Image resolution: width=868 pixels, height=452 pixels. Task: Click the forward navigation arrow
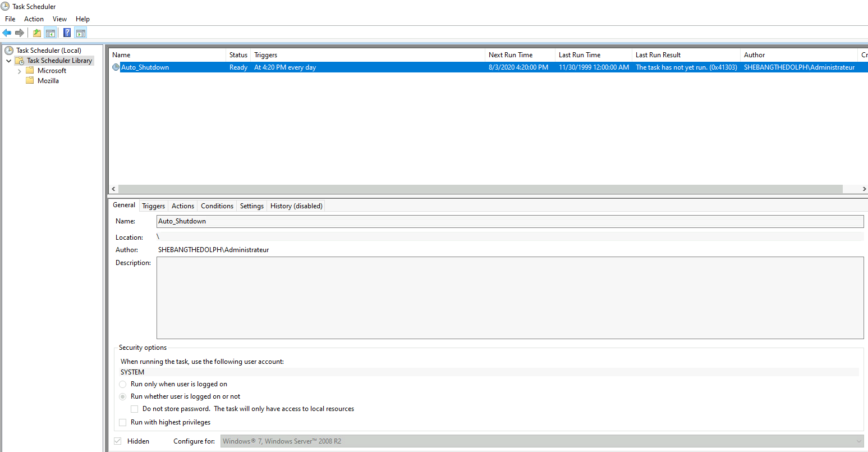pyautogui.click(x=20, y=33)
